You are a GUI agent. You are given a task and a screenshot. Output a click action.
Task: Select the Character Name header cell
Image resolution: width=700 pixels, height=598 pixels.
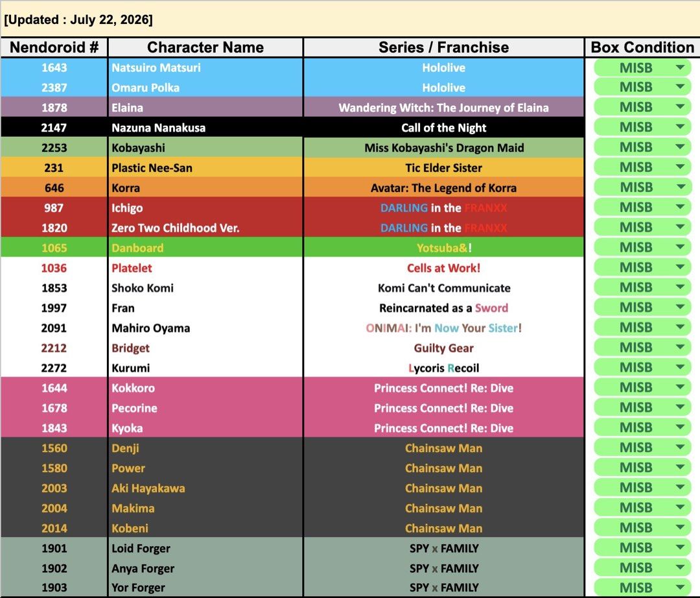pyautogui.click(x=205, y=47)
